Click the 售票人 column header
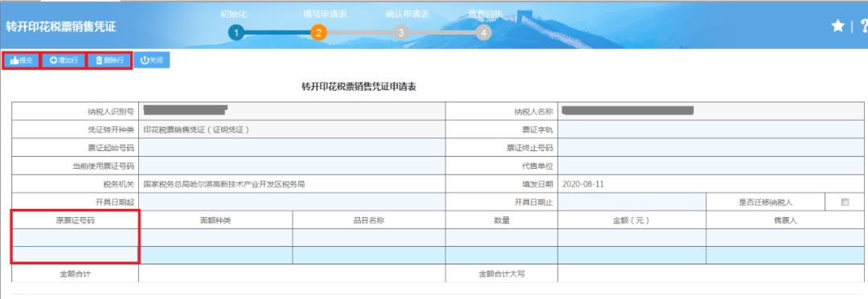The image size is (868, 299). coord(785,219)
